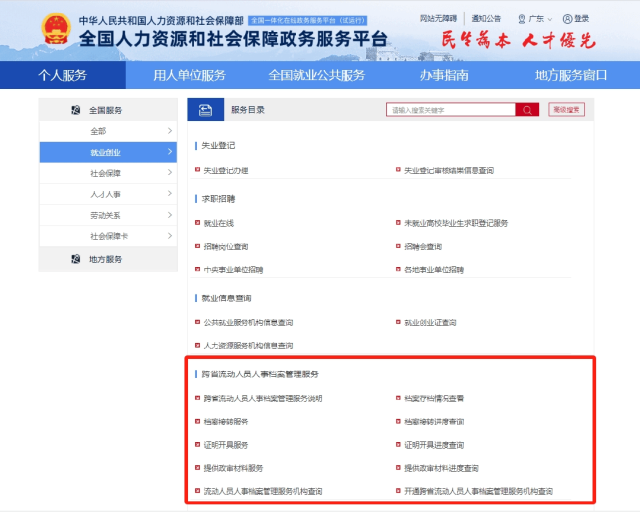The height and width of the screenshot is (515, 640).
Task: Click the 高级搜索 button
Action: pyautogui.click(x=566, y=110)
